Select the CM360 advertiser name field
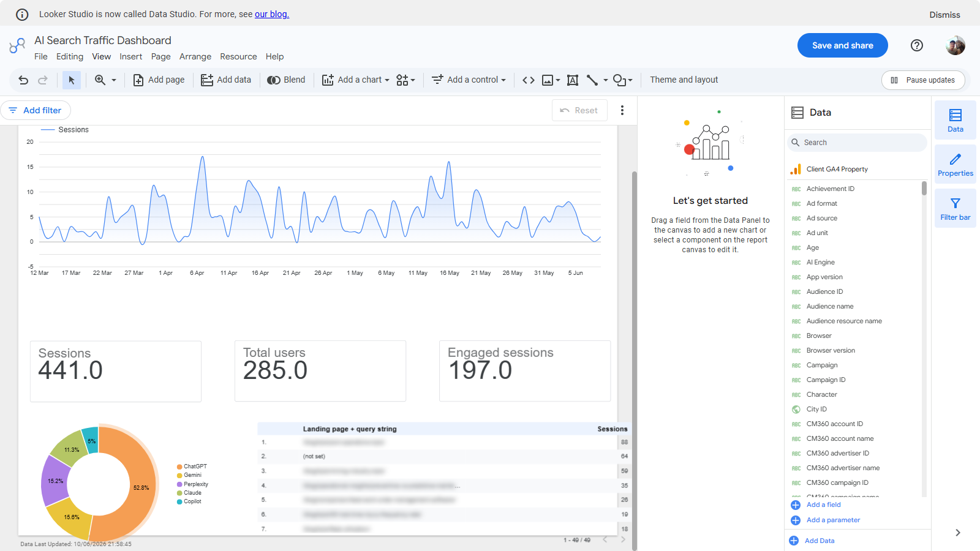The image size is (980, 551). pos(843,468)
